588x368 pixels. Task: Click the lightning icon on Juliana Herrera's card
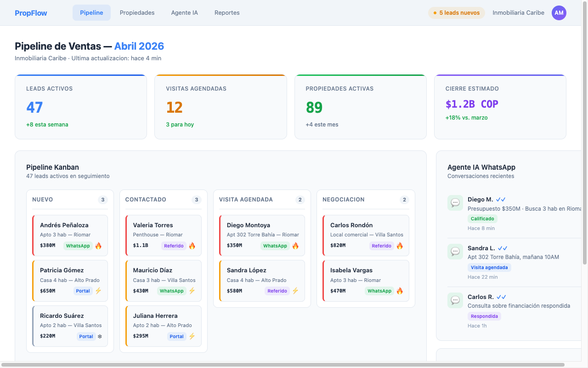coord(192,336)
